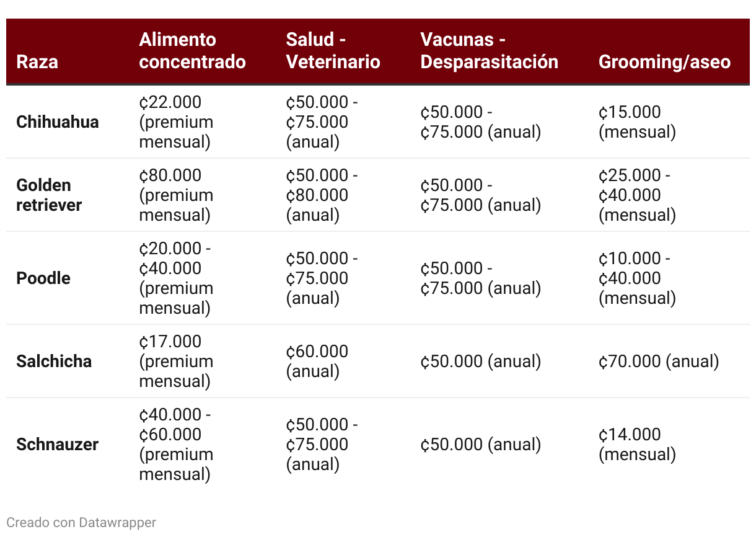Viewport: 756px width, 537px height.
Task: Click the Alimento concentrado column header
Action: click(192, 51)
